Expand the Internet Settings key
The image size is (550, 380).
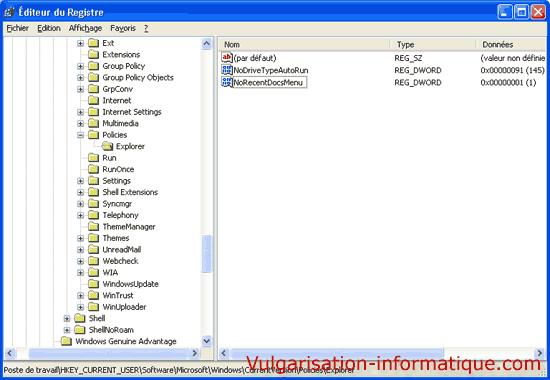[81, 112]
